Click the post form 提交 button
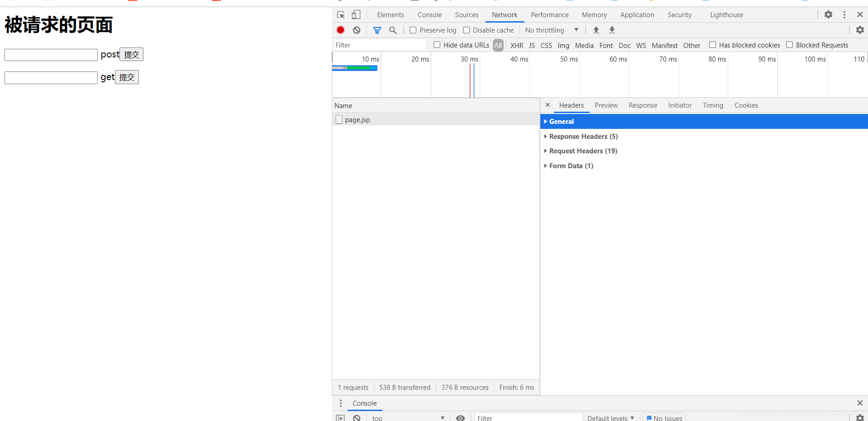The height and width of the screenshot is (421, 868). (131, 54)
